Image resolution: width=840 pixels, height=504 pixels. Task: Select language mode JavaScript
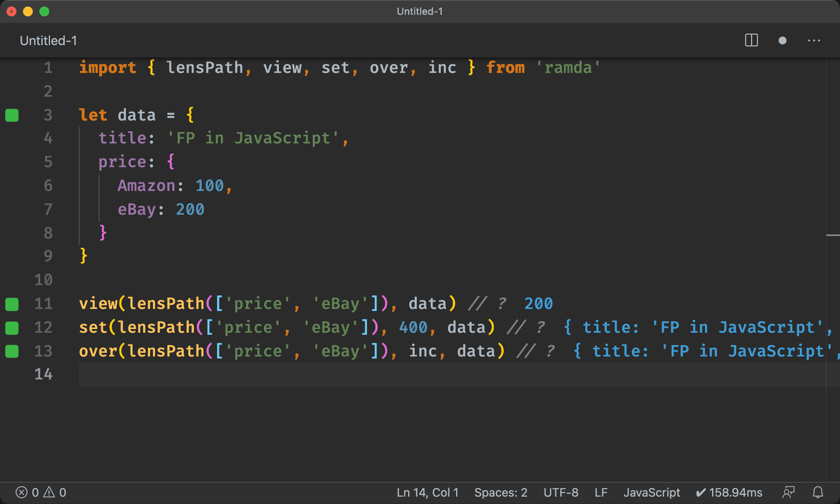coord(652,492)
